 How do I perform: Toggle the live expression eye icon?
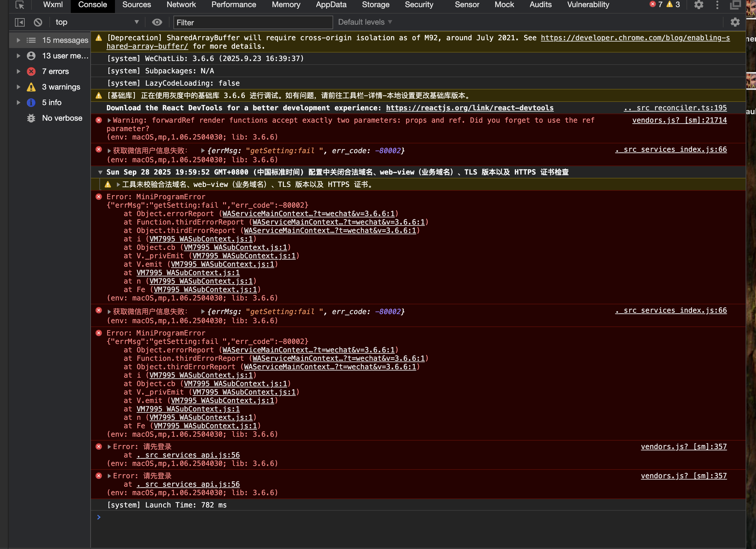pos(157,22)
